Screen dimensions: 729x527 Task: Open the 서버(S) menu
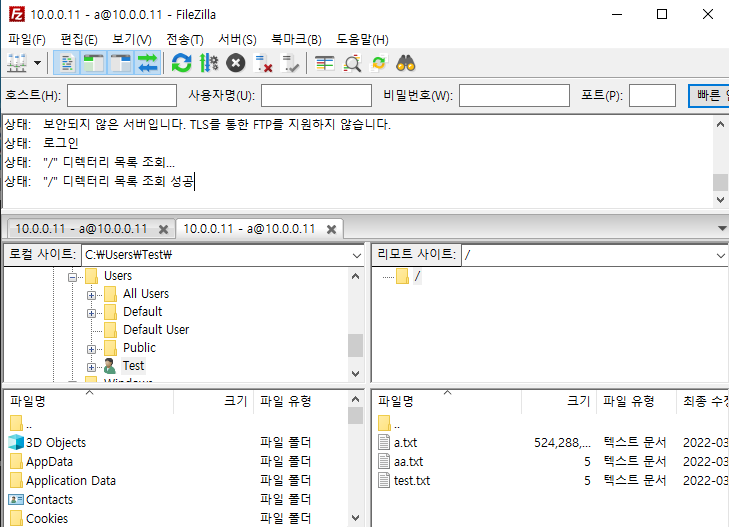click(238, 40)
